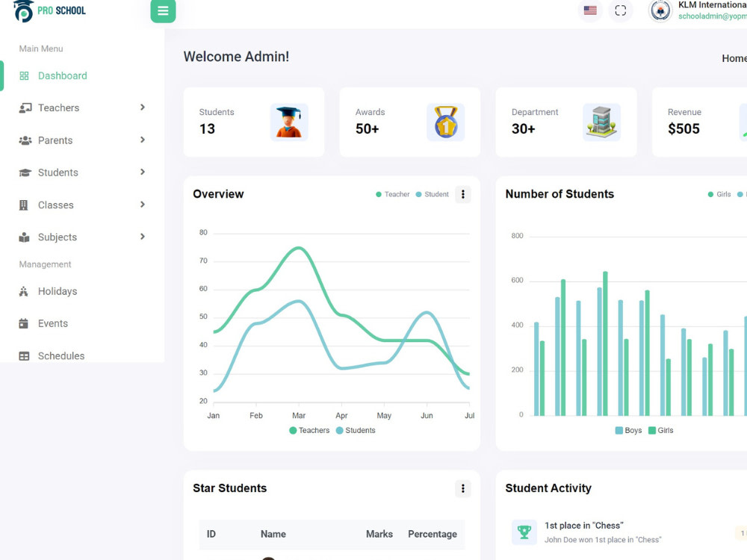Click the Teacher legend dot in Overview header

pyautogui.click(x=379, y=194)
